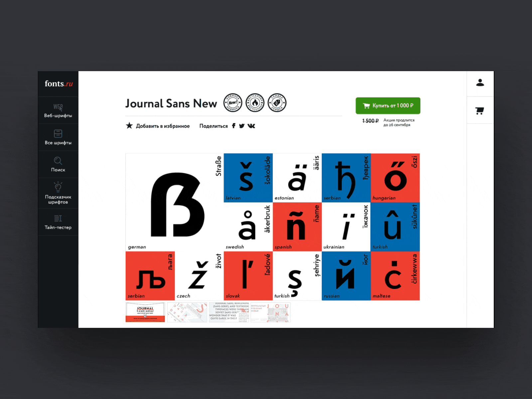Click the red spanish ñ tile
532x399 pixels.
[297, 227]
